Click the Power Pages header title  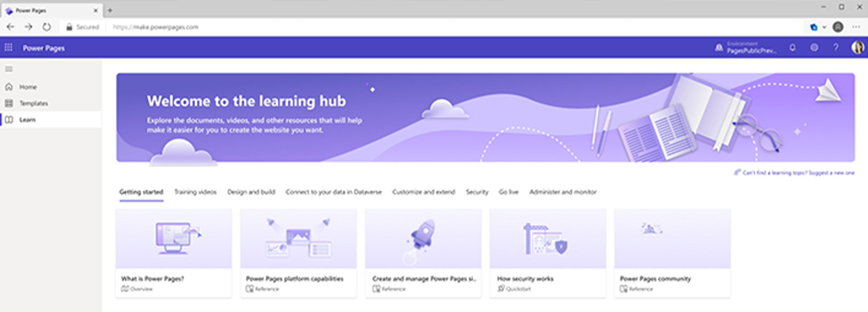click(44, 48)
